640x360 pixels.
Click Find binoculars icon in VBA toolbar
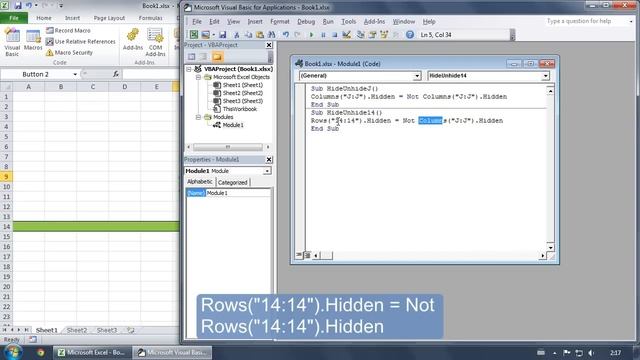[271, 35]
